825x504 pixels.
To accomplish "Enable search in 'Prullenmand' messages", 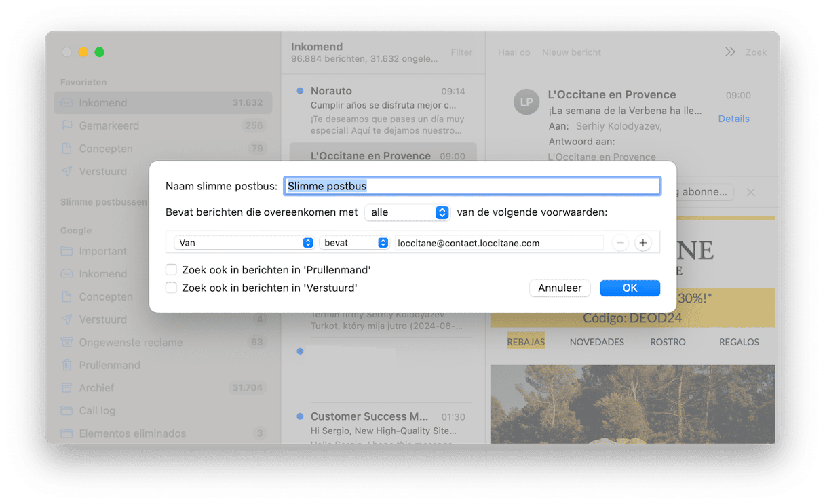I will (172, 270).
